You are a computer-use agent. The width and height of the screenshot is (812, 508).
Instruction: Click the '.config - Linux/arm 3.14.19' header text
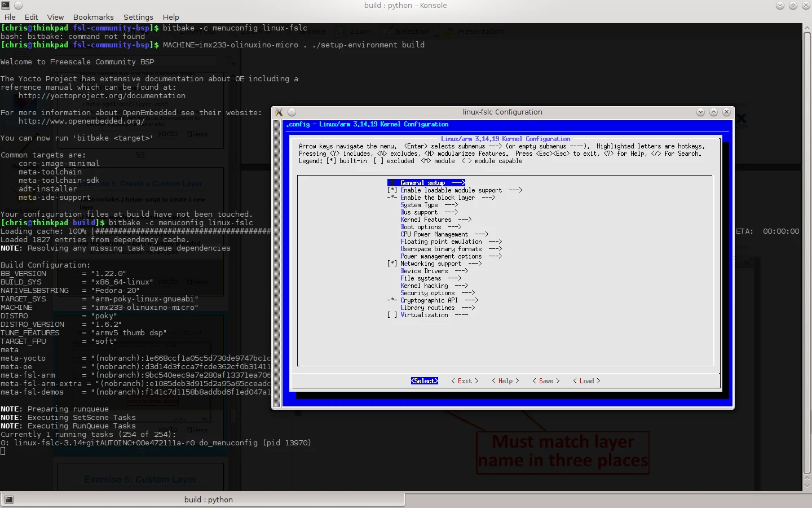pos(368,124)
